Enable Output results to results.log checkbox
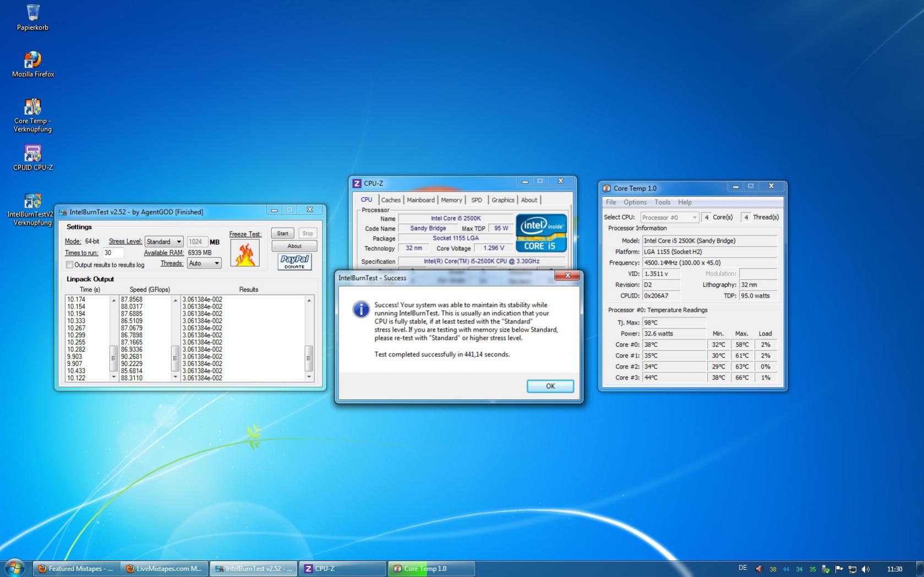 [70, 265]
